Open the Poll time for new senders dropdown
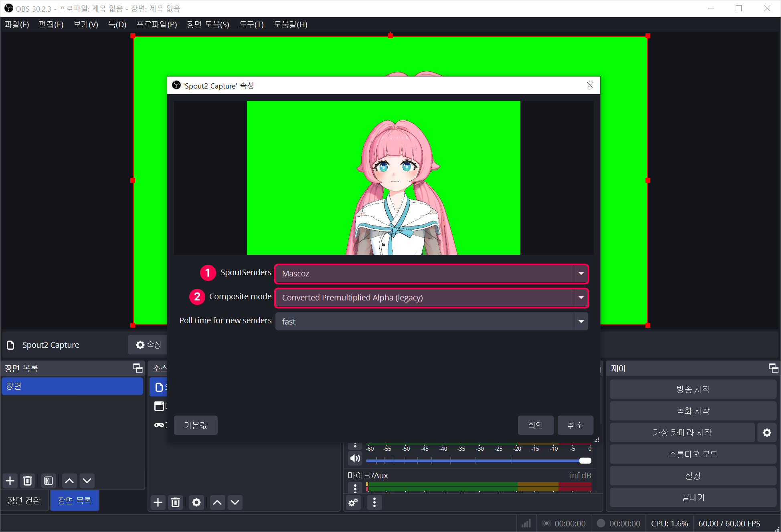The image size is (781, 532). click(431, 321)
